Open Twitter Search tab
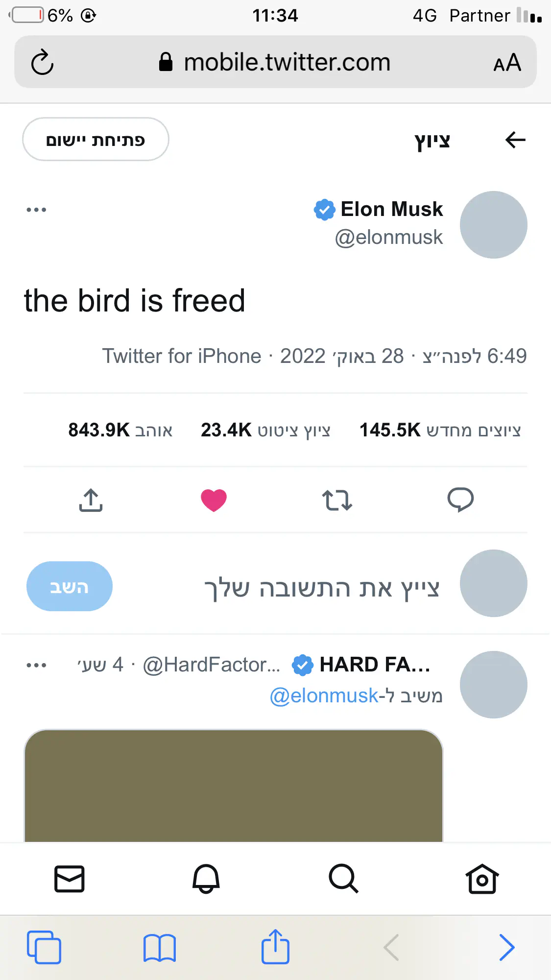Image resolution: width=551 pixels, height=980 pixels. [343, 879]
